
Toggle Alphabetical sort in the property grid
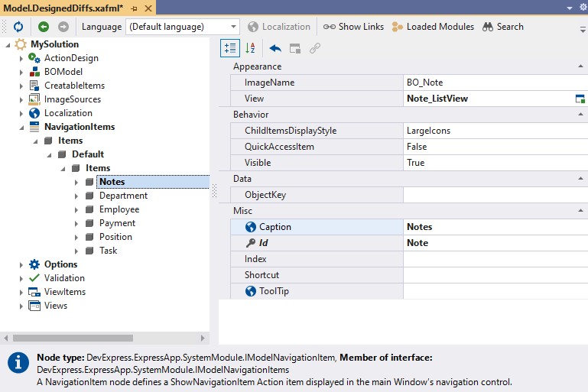pyautogui.click(x=250, y=48)
